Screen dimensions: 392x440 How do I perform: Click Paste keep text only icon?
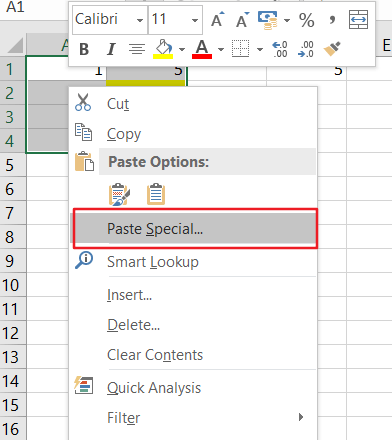156,194
